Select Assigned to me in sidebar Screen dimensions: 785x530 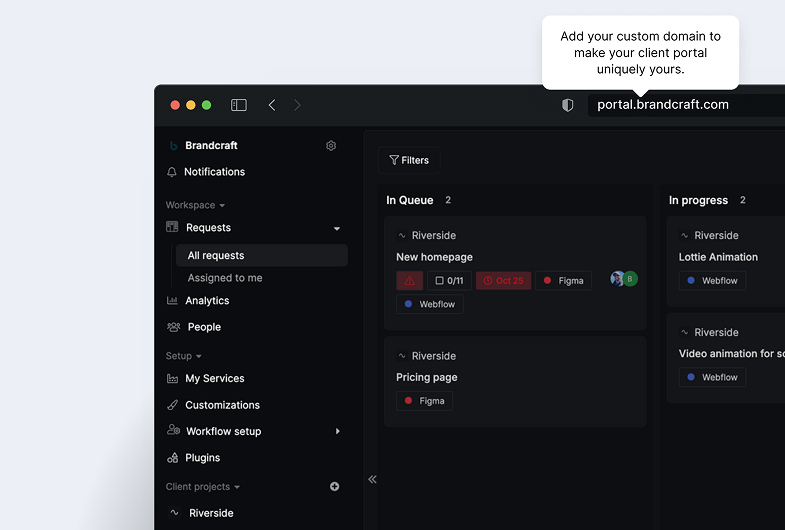(225, 278)
